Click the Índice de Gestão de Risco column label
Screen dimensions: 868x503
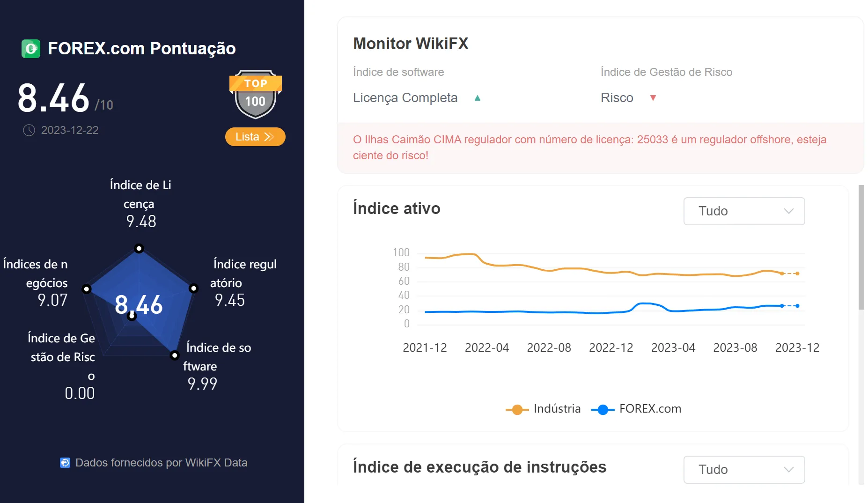666,72
